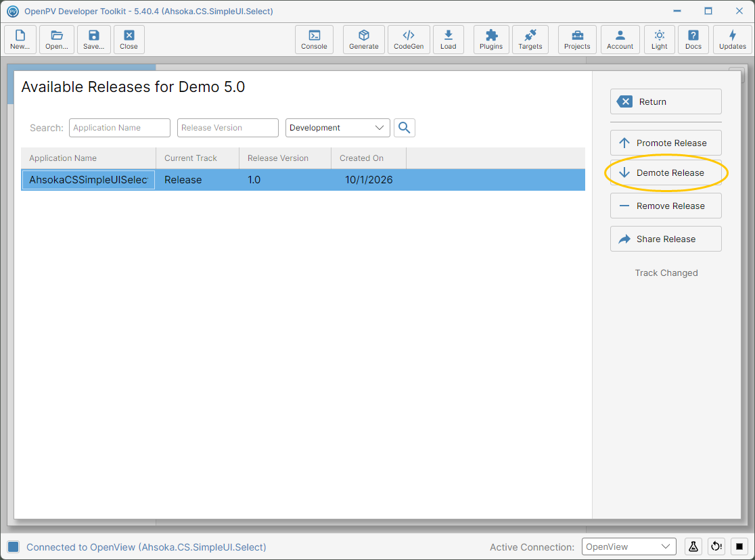755x560 pixels.
Task: Create a new project with New toolbar button
Action: [x=20, y=39]
